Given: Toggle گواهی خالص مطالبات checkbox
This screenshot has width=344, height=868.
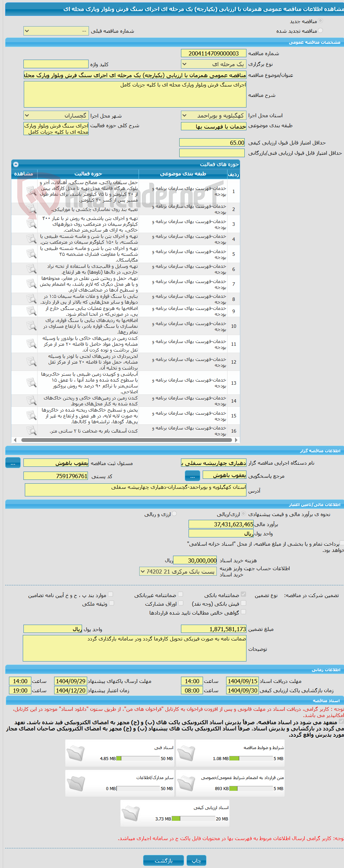Looking at the screenshot, I should click(x=243, y=612).
